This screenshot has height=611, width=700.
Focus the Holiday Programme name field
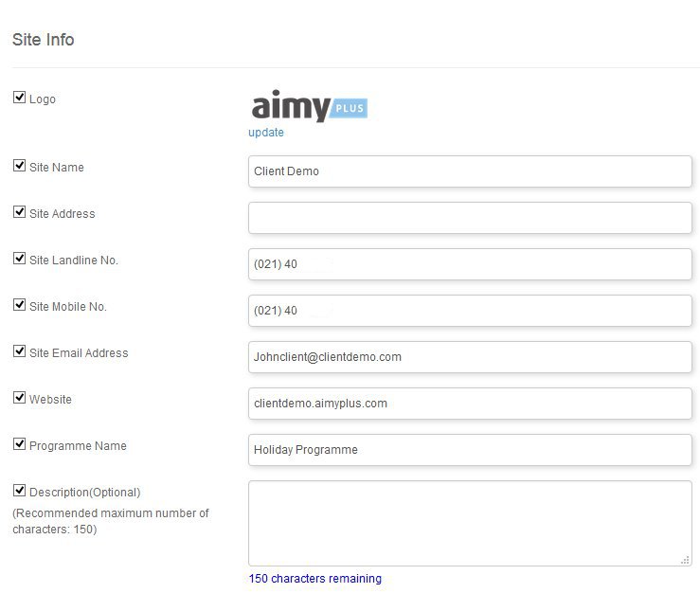(470, 450)
